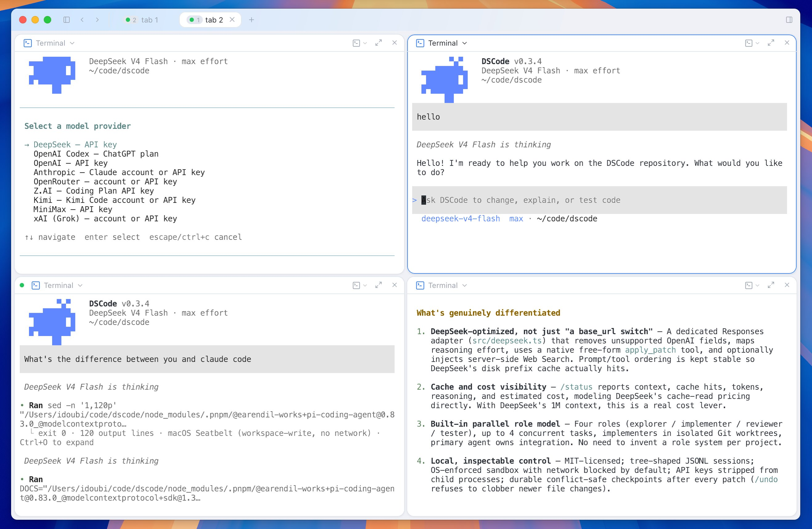Screen dimensions: 812x529
Task: Focus the Ask DSCode prompt input
Action: [x=599, y=200]
